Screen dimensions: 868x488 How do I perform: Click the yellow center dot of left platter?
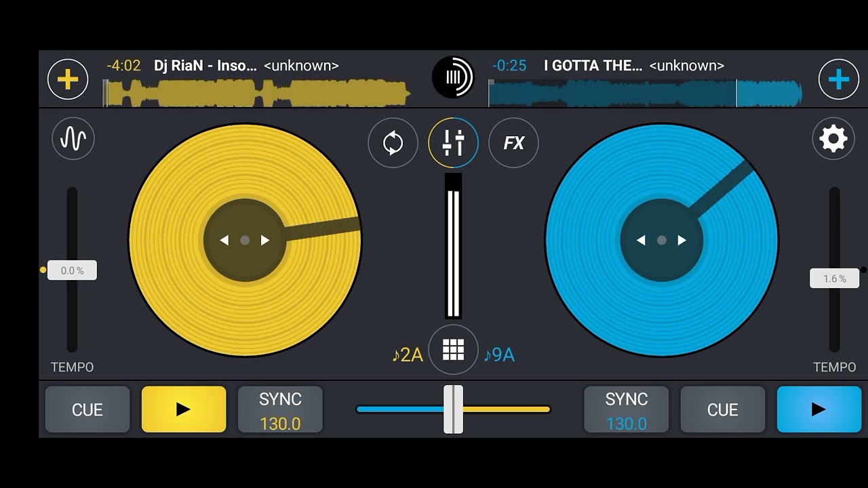click(x=245, y=240)
